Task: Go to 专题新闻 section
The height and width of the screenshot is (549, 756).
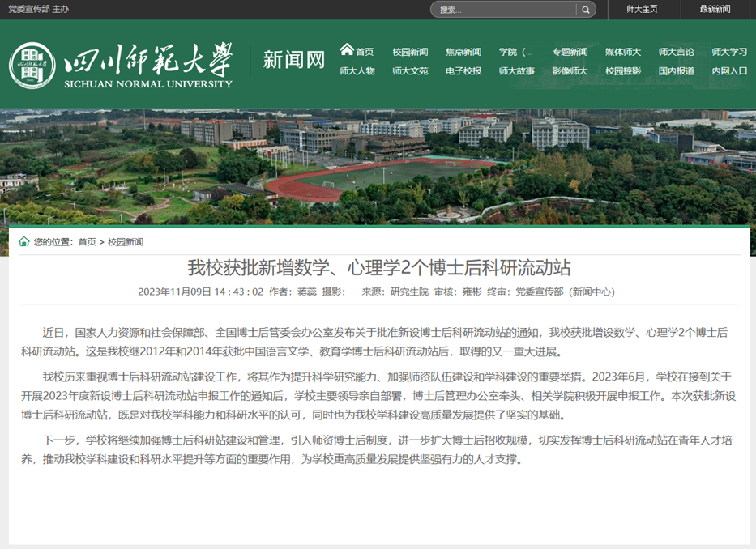Action: click(x=570, y=53)
